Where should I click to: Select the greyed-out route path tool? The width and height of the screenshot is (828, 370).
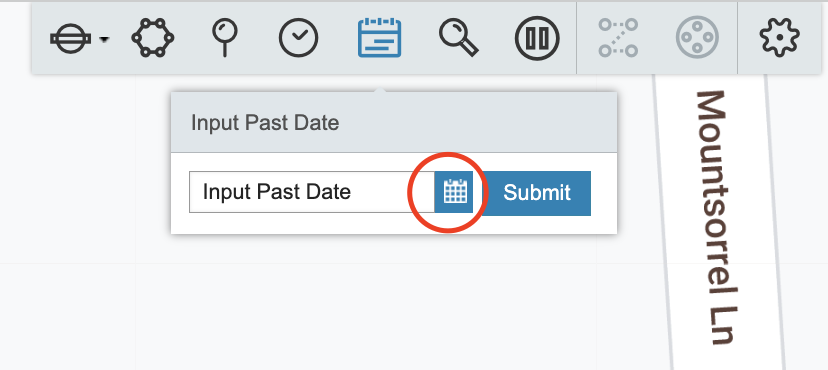[618, 38]
